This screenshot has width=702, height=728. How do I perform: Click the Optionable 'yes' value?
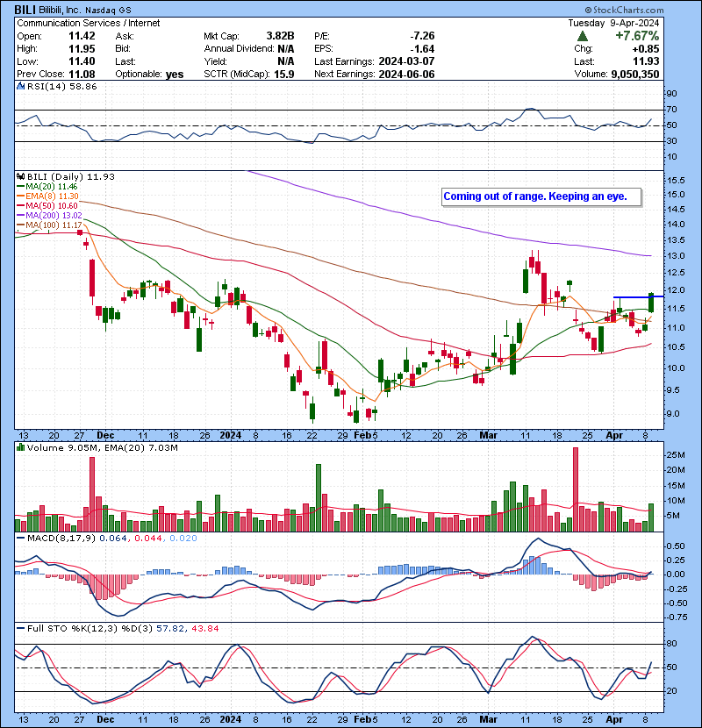(x=175, y=75)
